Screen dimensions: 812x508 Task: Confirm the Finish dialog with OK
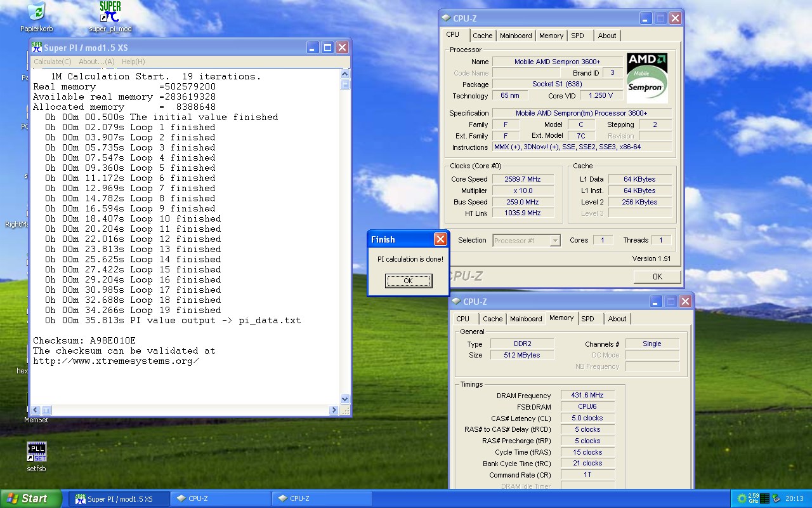pyautogui.click(x=409, y=281)
